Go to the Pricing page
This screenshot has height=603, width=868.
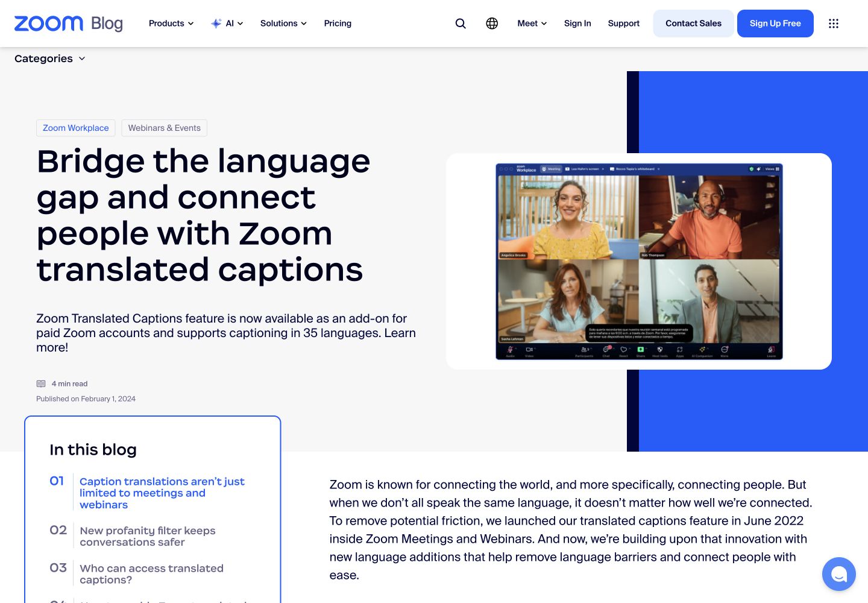tap(338, 24)
